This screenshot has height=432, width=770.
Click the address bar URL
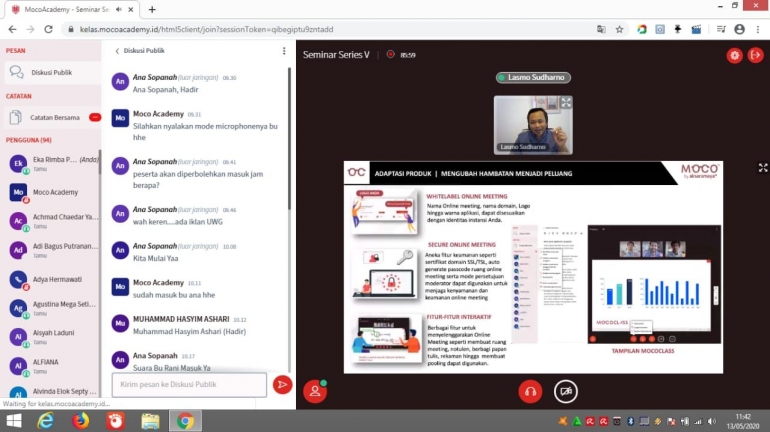(x=206, y=29)
